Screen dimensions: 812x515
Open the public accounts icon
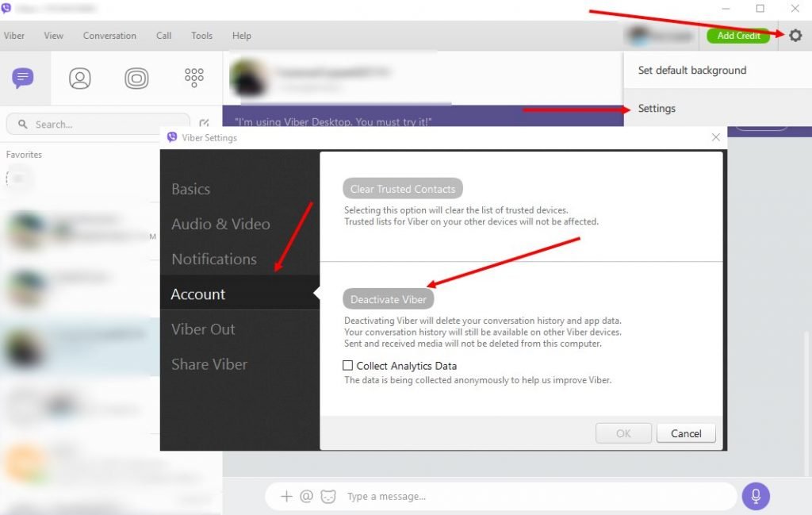[x=136, y=78]
